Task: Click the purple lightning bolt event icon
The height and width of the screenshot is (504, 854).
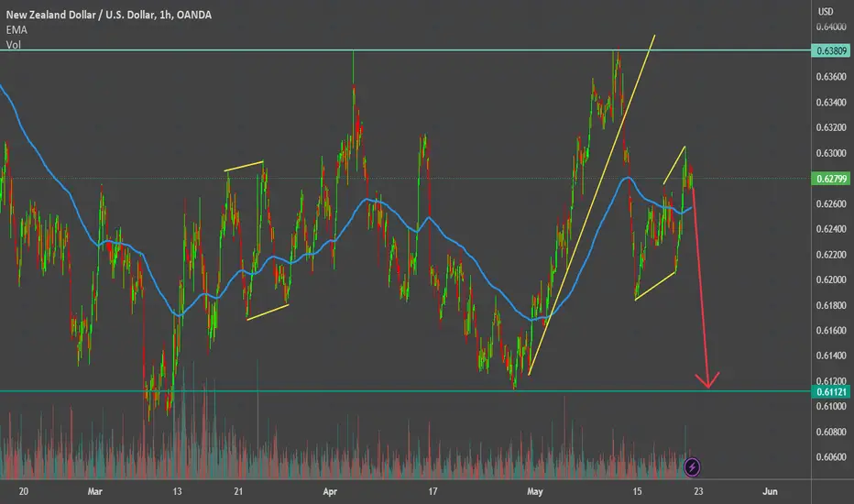Action: (x=692, y=467)
